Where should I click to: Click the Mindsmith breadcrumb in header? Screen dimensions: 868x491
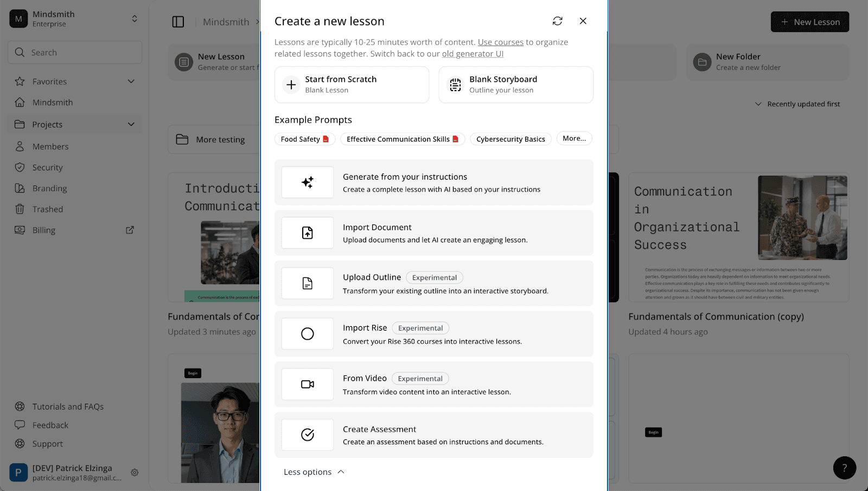tap(226, 22)
